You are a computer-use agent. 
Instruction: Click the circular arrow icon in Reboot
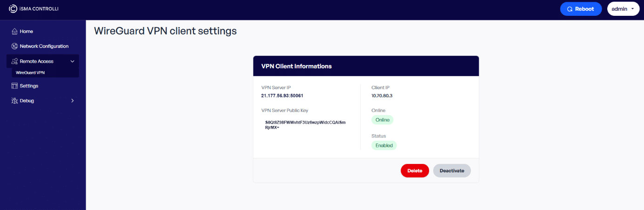[x=570, y=9]
